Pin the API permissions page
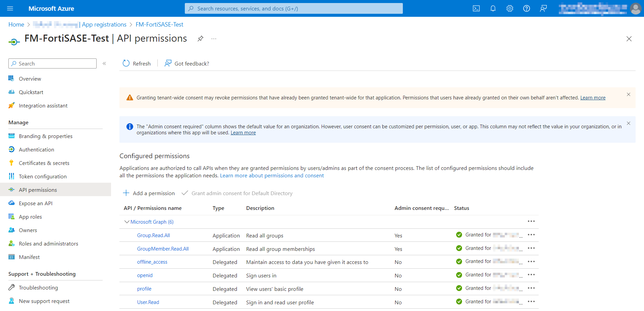This screenshot has width=644, height=311. [x=200, y=39]
